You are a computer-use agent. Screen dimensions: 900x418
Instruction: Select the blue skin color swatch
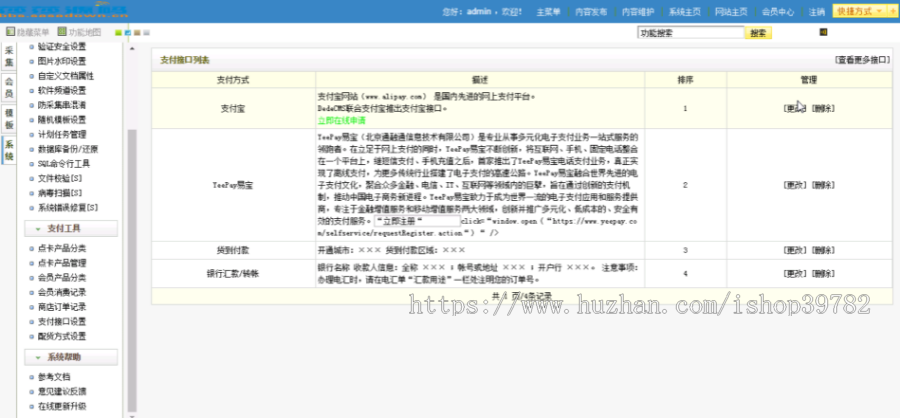coord(127,33)
